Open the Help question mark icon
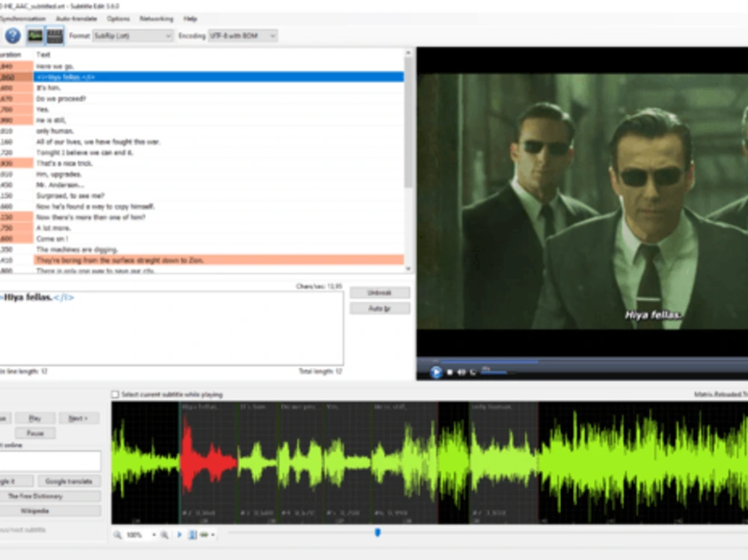Image resolution: width=748 pixels, height=560 pixels. click(13, 35)
